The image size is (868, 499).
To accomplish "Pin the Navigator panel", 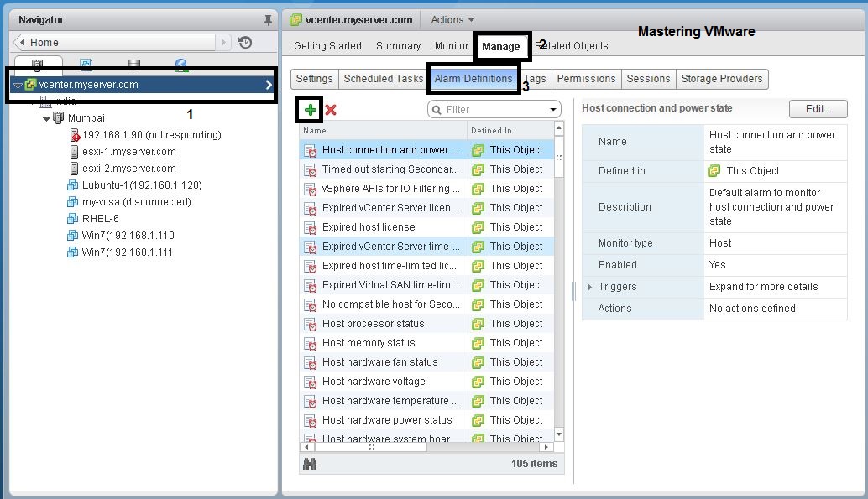I will (x=268, y=20).
